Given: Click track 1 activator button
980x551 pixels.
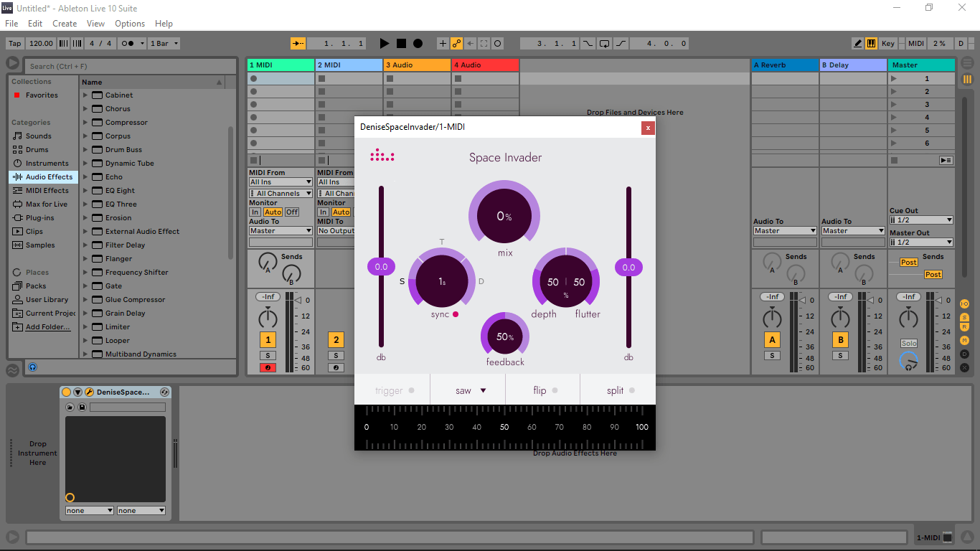Looking at the screenshot, I should tap(268, 340).
